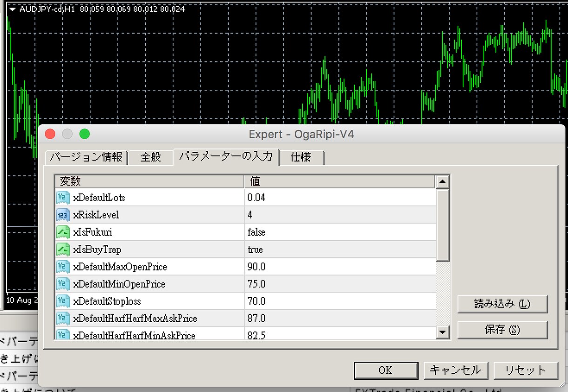Select the xDefaultHarfHarfMaxAskPrice value 87.0

(x=256, y=318)
